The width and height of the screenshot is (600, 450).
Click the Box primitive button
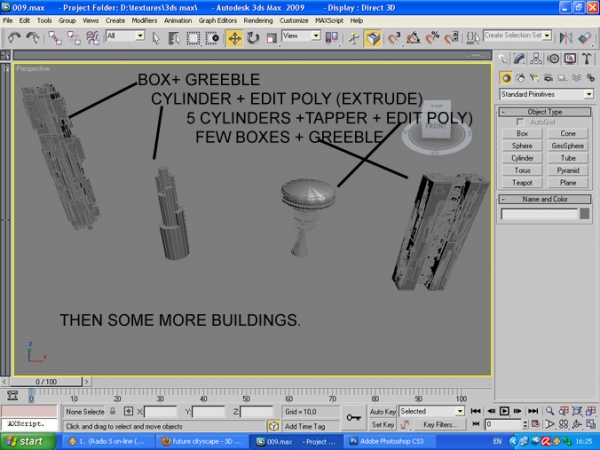(x=522, y=134)
